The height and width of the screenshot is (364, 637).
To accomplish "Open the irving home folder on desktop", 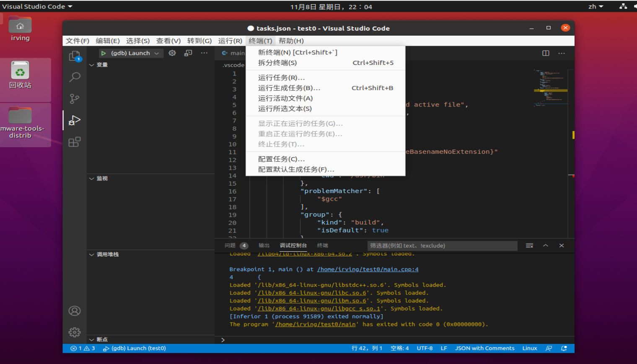I will coord(20,29).
